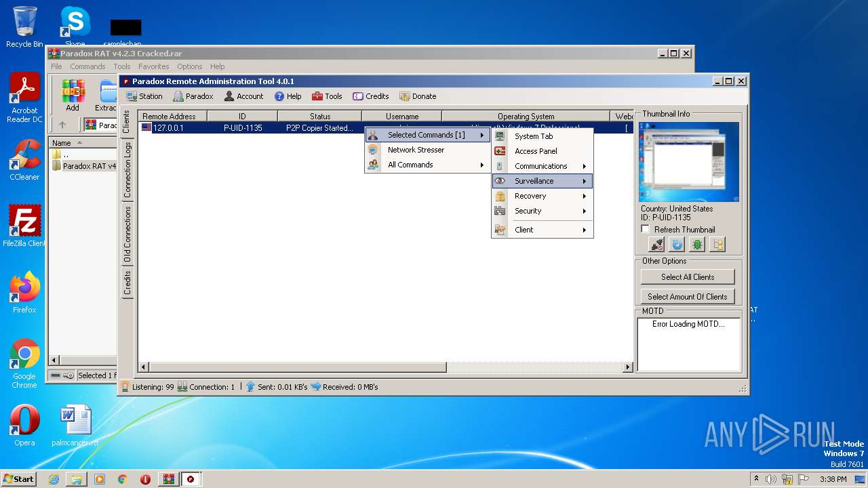Open the Credits toolbar item
The image size is (868, 488).
coord(371,96)
